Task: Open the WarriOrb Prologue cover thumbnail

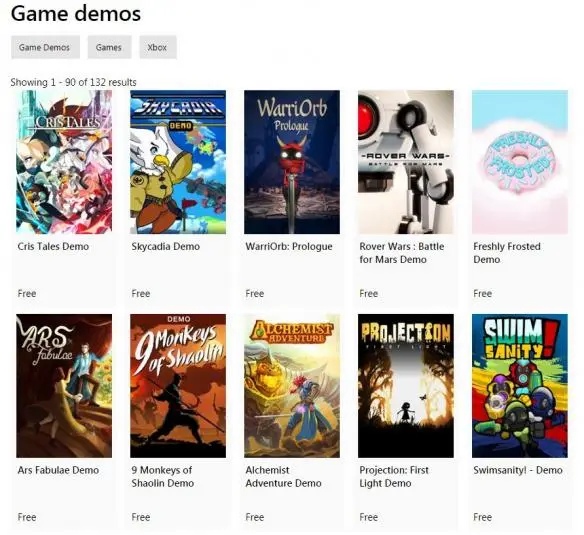Action: click(x=292, y=162)
